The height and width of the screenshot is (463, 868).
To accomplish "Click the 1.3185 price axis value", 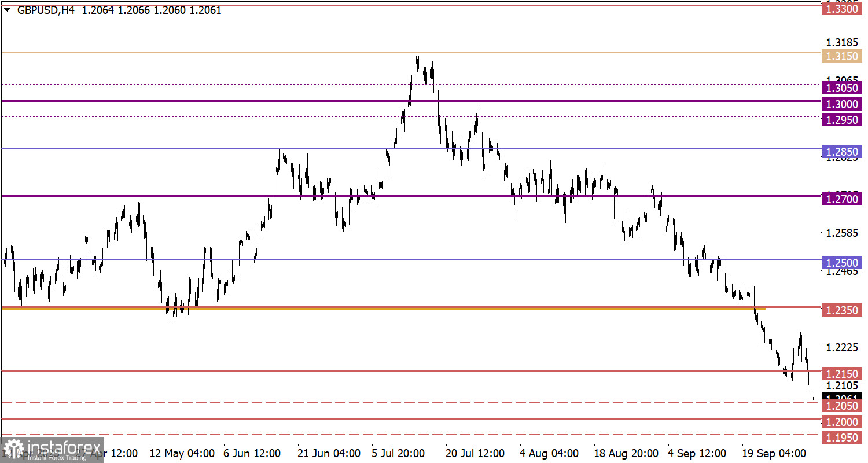I will [841, 42].
